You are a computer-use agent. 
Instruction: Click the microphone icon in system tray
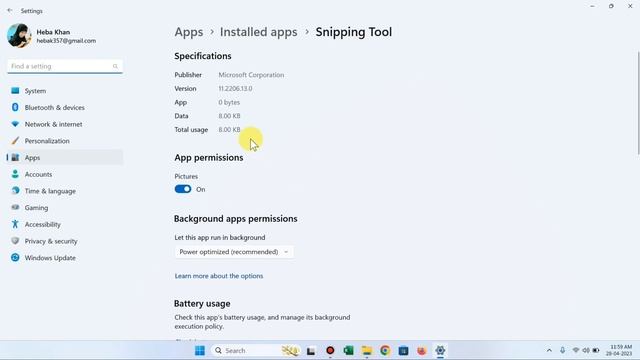tap(562, 351)
